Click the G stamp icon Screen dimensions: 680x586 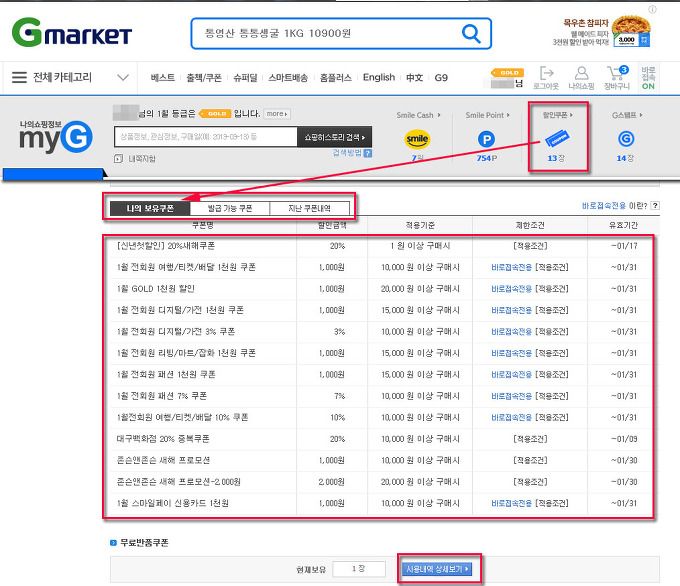pyautogui.click(x=626, y=139)
